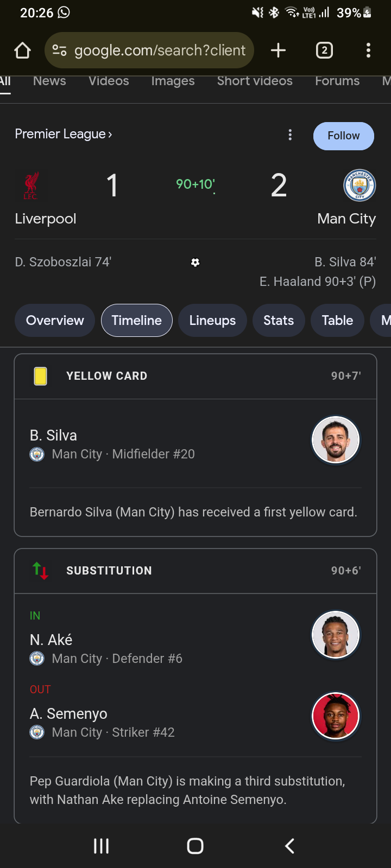Open Chrome three-dot overflow menu

[x=368, y=50]
